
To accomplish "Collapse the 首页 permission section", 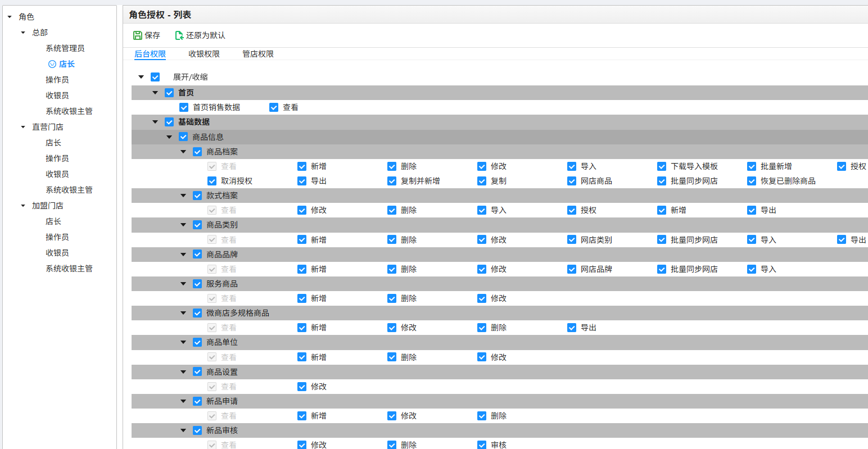I will point(155,93).
